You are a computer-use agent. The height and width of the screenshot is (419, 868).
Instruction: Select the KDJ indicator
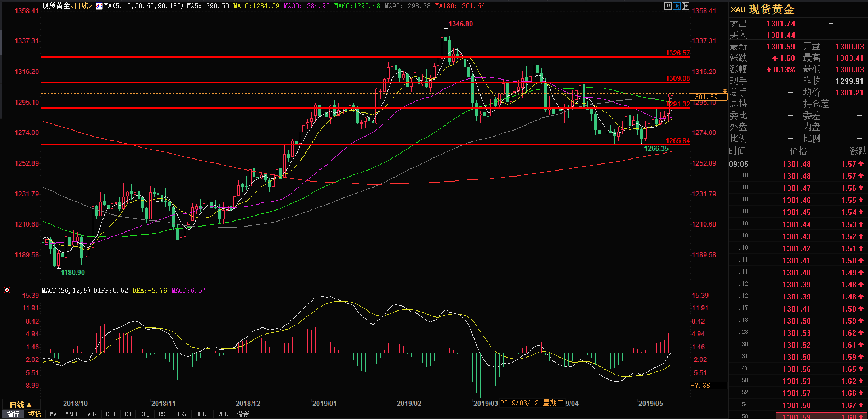[x=145, y=414]
